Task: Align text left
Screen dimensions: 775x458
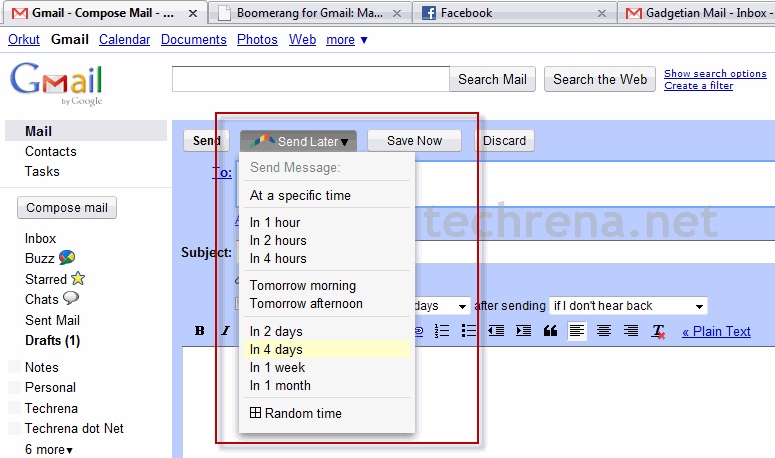Action: coord(577,331)
